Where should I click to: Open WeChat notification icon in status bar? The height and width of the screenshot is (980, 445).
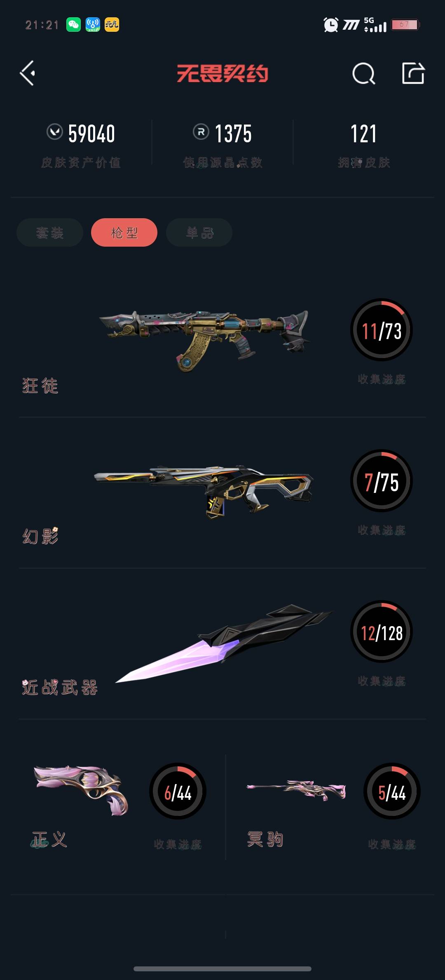pyautogui.click(x=73, y=25)
